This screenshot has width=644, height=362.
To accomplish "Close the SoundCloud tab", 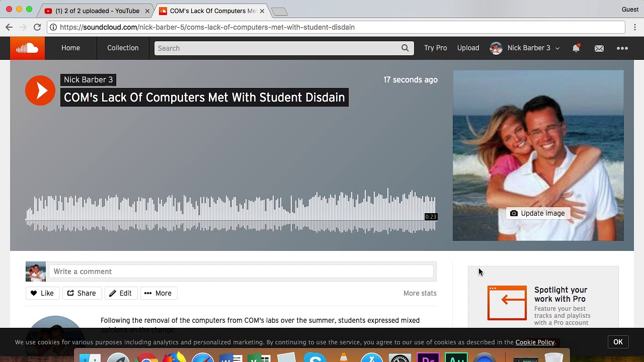I will [262, 11].
